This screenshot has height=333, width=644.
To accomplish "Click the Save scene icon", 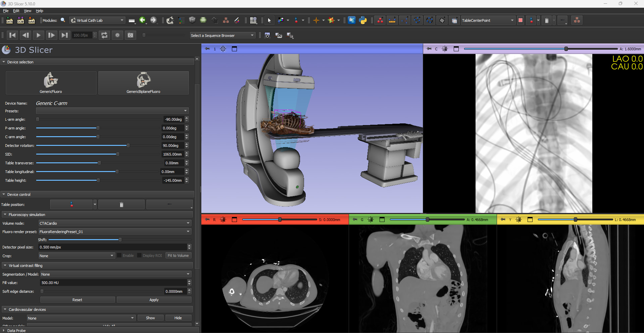I will [32, 20].
